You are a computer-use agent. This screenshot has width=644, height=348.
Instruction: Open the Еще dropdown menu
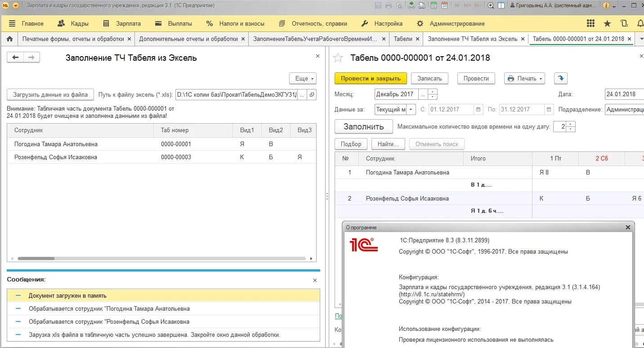303,78
